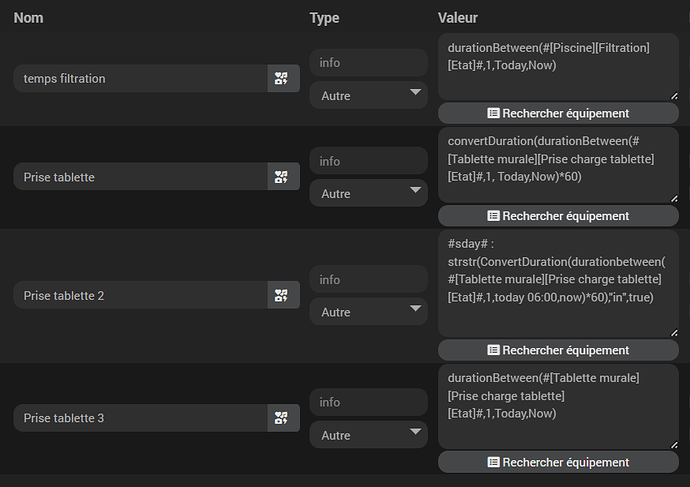Open the Autre dropdown for temps filtration
Screen dimensions: 690x487
tap(368, 95)
